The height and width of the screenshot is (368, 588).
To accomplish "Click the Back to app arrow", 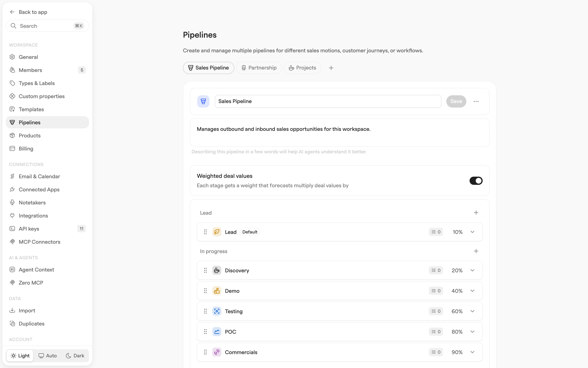I will [x=12, y=12].
